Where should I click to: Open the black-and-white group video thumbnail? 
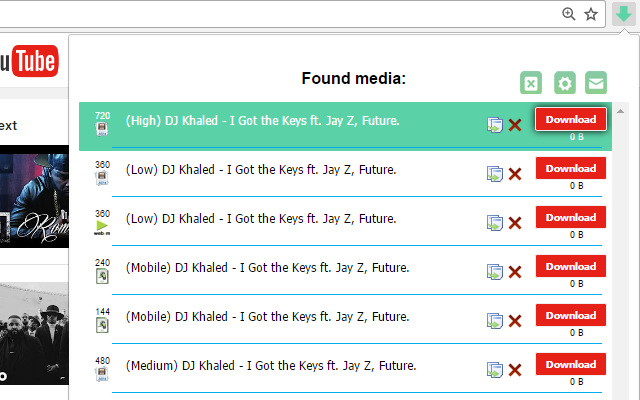click(x=34, y=333)
